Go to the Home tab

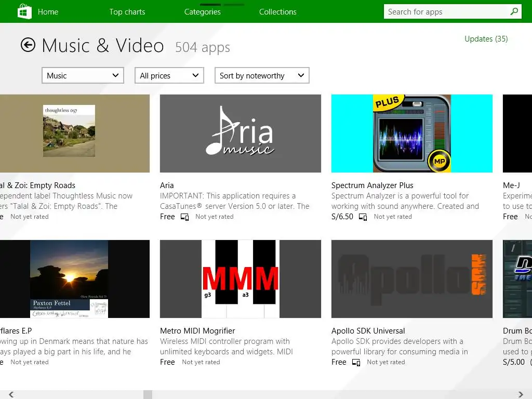point(48,12)
